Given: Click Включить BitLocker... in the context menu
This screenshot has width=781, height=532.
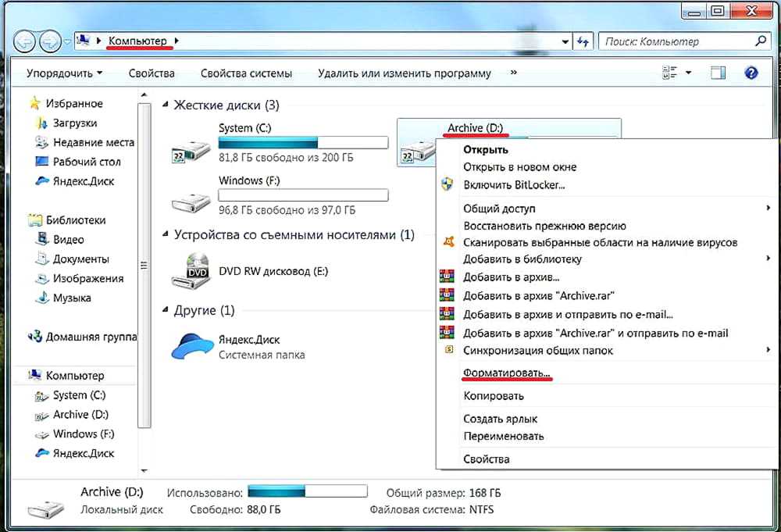Looking at the screenshot, I should pyautogui.click(x=513, y=185).
